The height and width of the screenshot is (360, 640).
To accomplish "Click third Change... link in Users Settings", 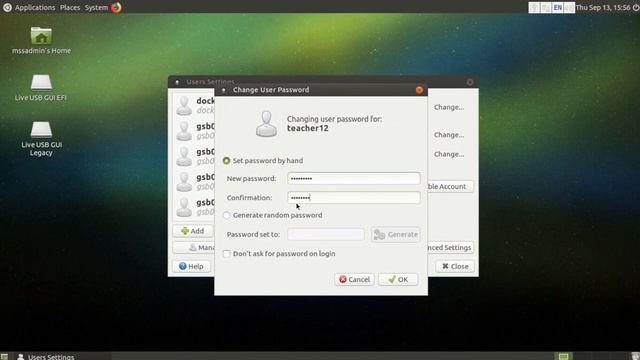I will (449, 154).
